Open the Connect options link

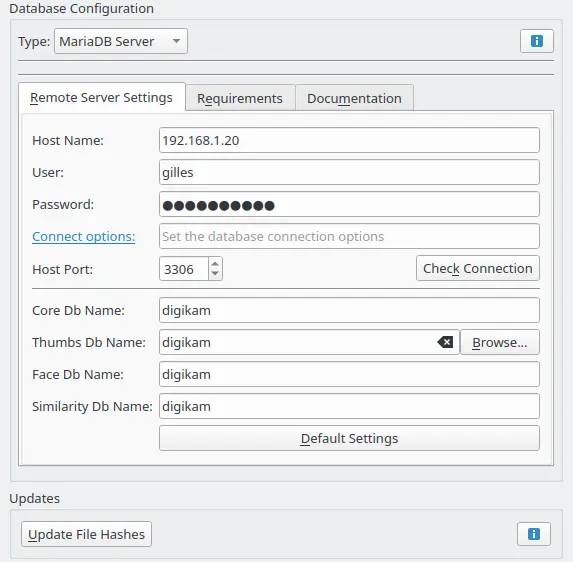(84, 236)
